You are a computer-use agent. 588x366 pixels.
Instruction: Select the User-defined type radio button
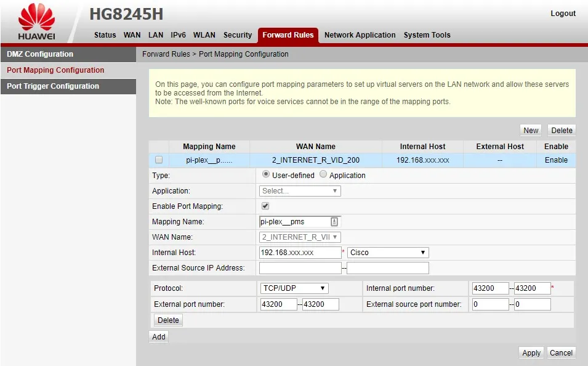pos(266,175)
